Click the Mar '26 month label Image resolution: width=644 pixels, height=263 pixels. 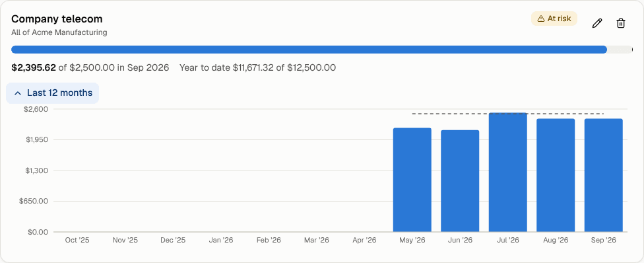(x=317, y=241)
